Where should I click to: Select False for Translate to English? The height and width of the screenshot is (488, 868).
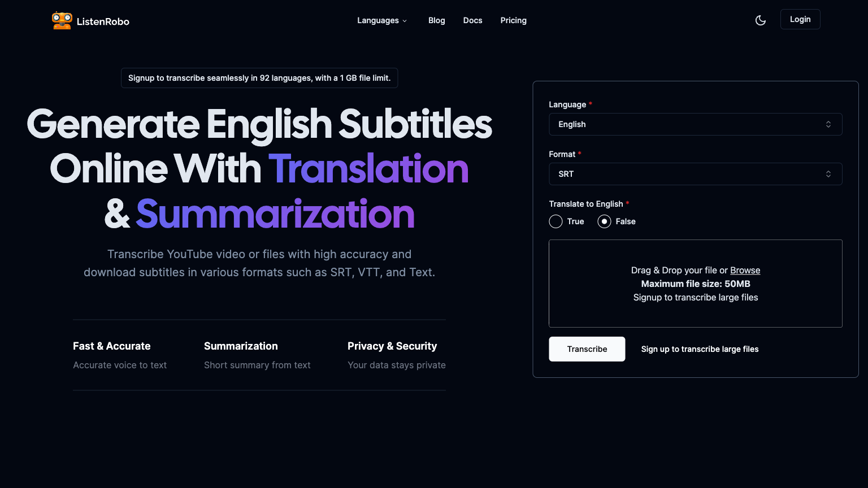(604, 221)
